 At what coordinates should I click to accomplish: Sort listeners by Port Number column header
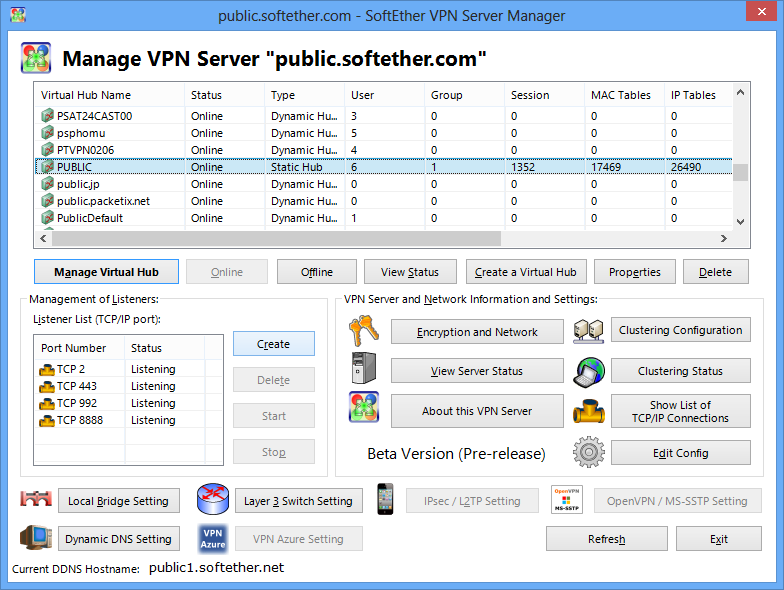79,348
